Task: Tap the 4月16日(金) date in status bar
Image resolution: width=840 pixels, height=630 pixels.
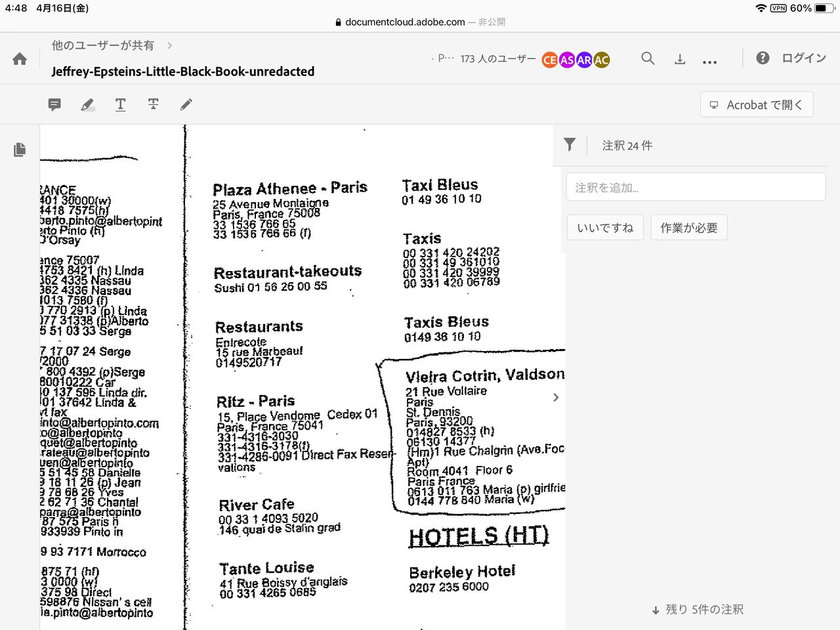Action: pyautogui.click(x=62, y=8)
